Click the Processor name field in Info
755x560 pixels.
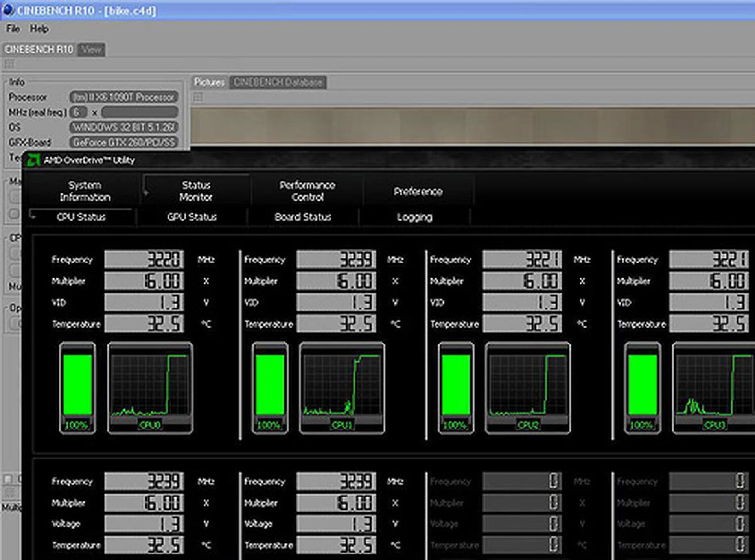pos(124,97)
